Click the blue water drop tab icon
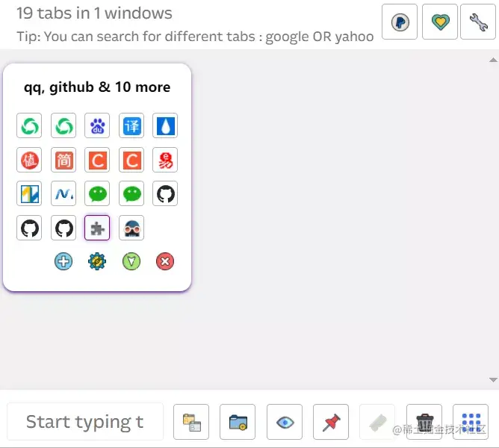 165,126
